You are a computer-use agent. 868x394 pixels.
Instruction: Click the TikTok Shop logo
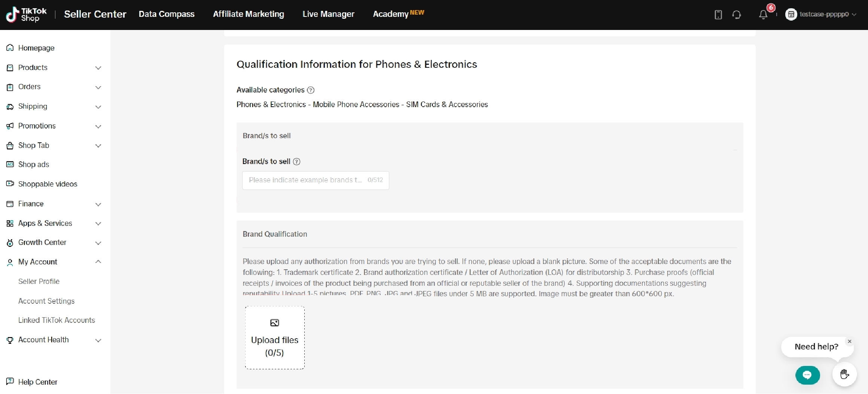[26, 15]
